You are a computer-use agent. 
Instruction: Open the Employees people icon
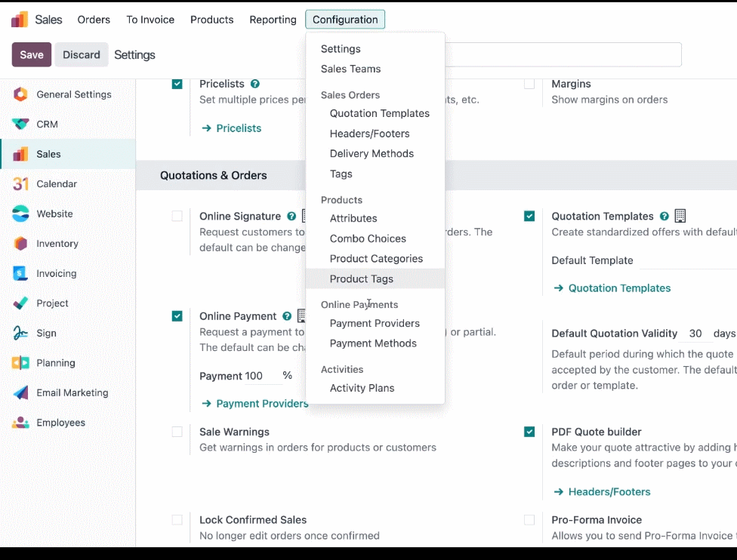[x=20, y=423]
